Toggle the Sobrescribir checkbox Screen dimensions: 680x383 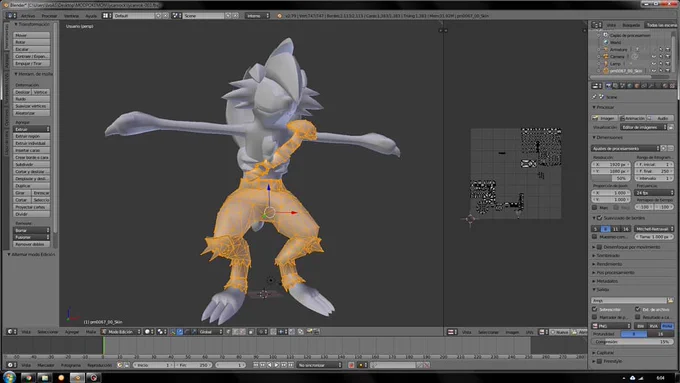[595, 309]
